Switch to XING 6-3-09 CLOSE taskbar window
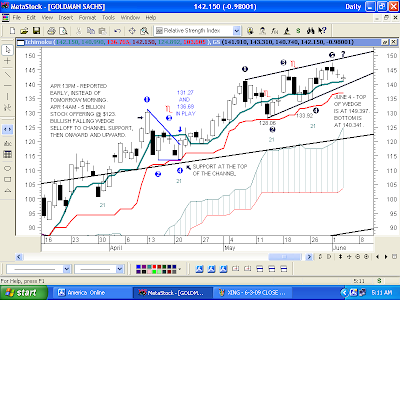 (253, 293)
